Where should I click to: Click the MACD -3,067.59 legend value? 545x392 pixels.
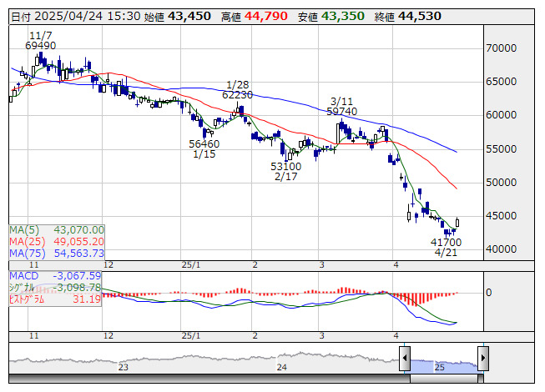[x=77, y=276]
